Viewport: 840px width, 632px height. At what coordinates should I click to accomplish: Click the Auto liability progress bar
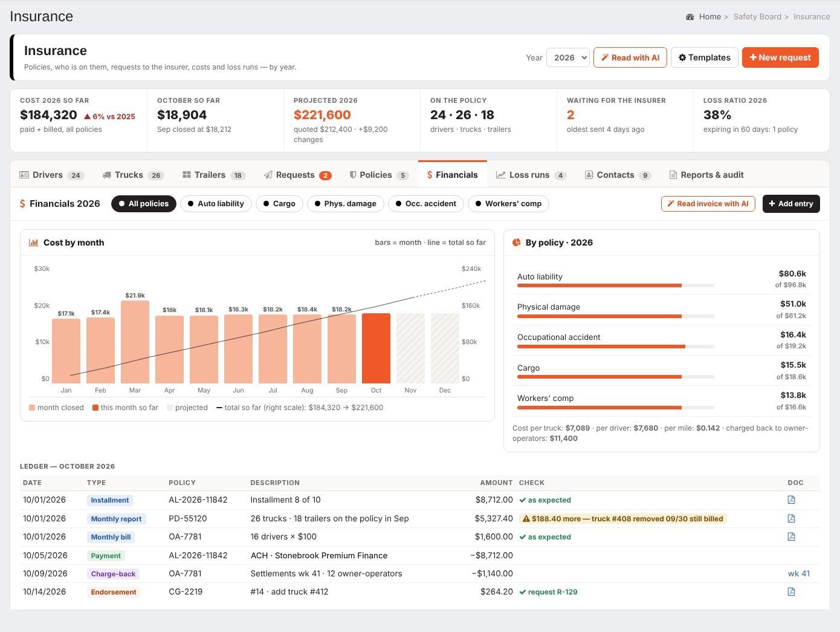(x=616, y=285)
